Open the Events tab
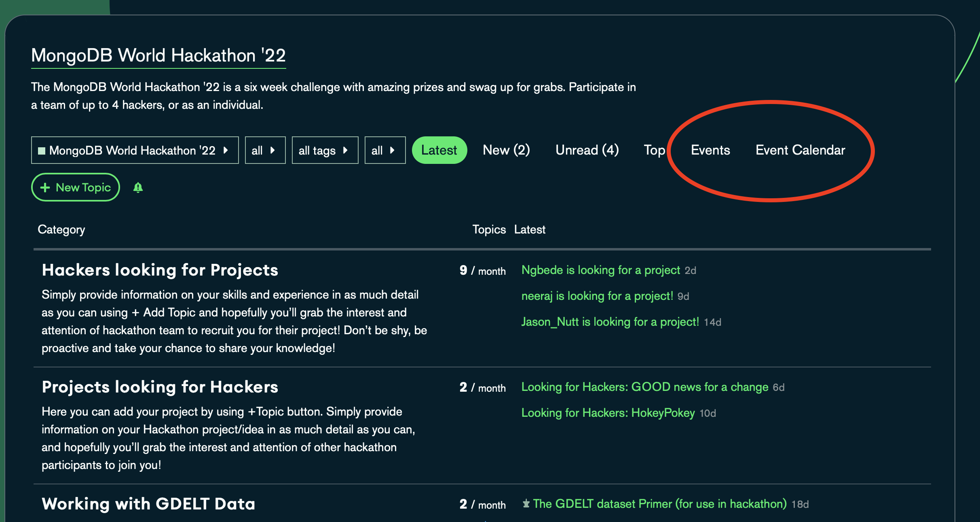Screen dimensions: 980x522 (x=710, y=150)
